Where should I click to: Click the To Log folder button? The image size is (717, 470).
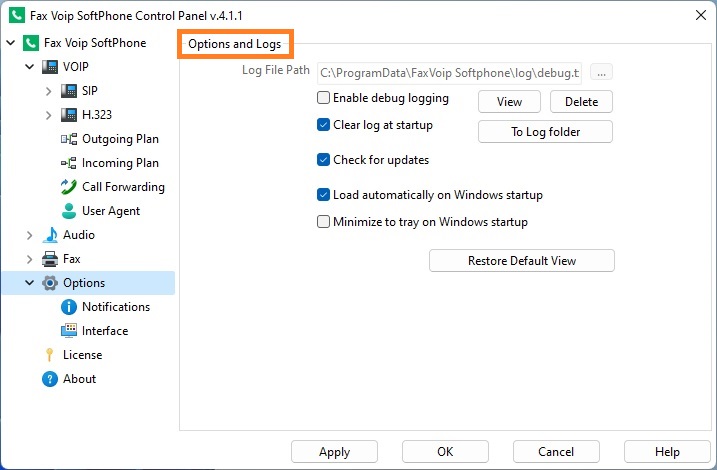click(x=546, y=132)
